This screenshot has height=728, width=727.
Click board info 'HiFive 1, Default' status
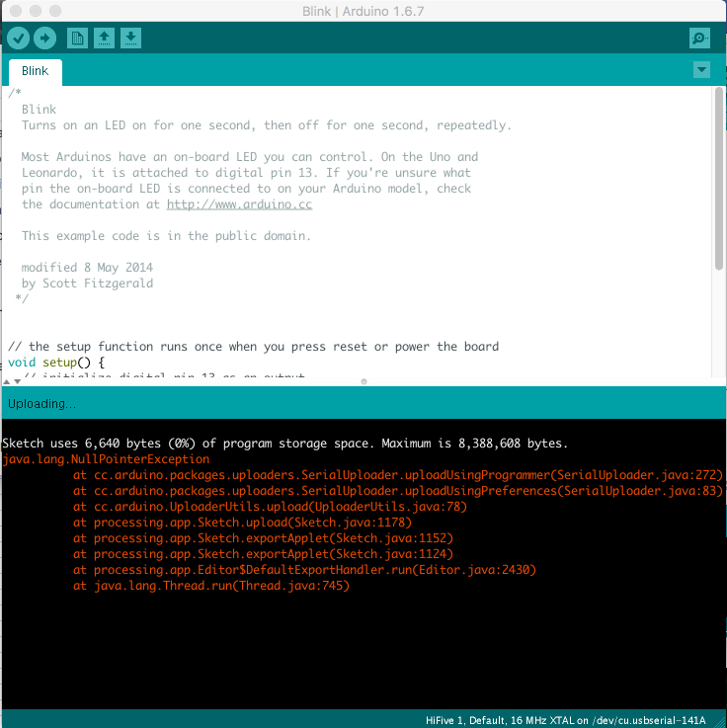(565, 720)
